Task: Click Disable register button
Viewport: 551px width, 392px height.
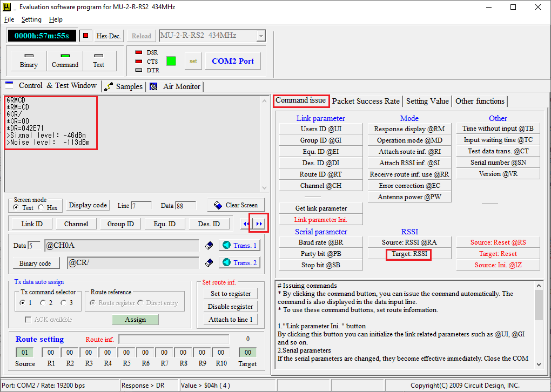Action: point(231,307)
